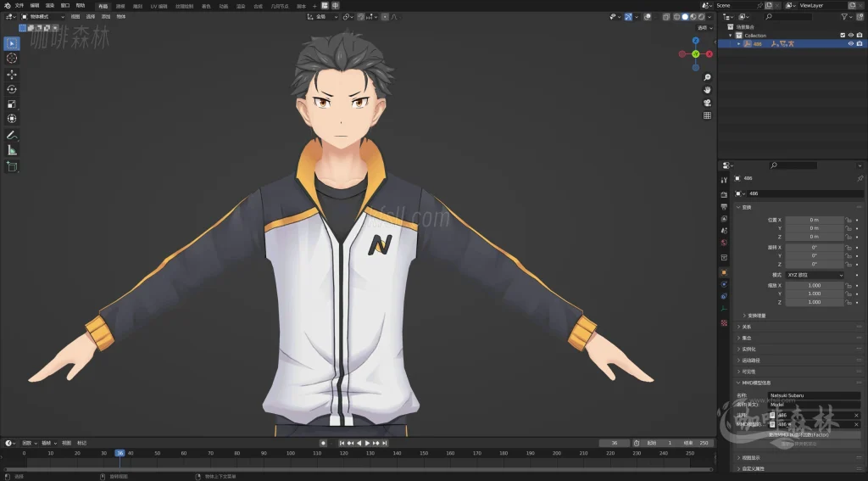Select the Rotate tool
Screen dimensions: 868x481
coord(12,89)
